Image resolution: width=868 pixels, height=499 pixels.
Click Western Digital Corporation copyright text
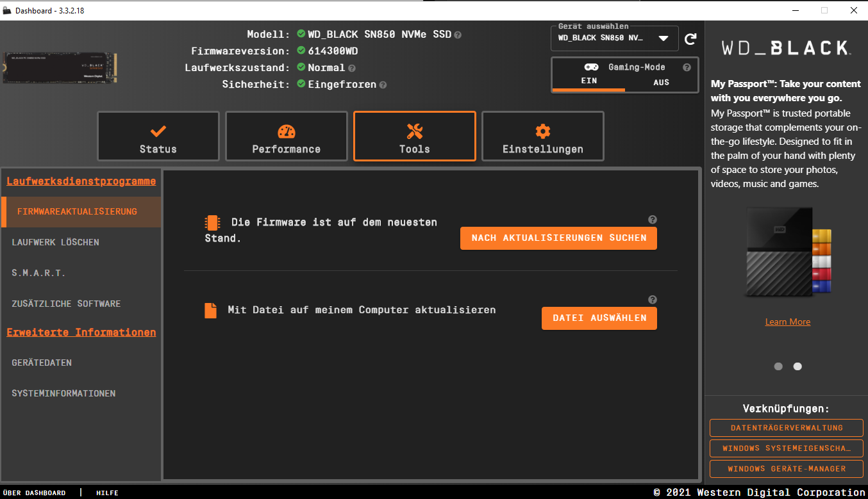760,492
